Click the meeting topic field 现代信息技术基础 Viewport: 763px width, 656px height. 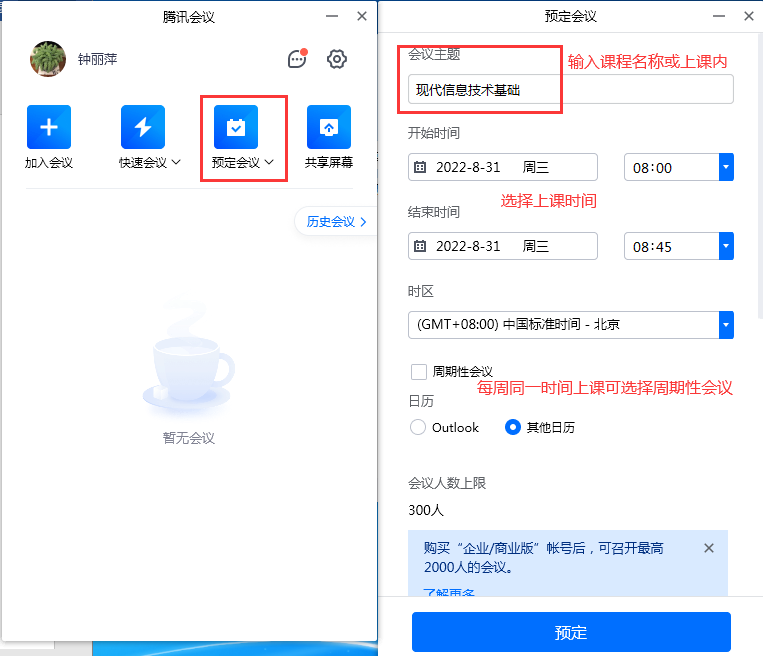click(x=570, y=90)
